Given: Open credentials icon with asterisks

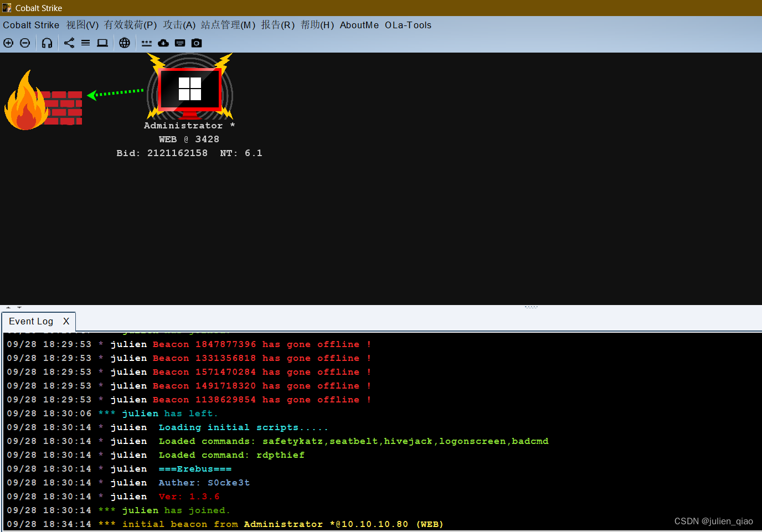Looking at the screenshot, I should pos(147,43).
